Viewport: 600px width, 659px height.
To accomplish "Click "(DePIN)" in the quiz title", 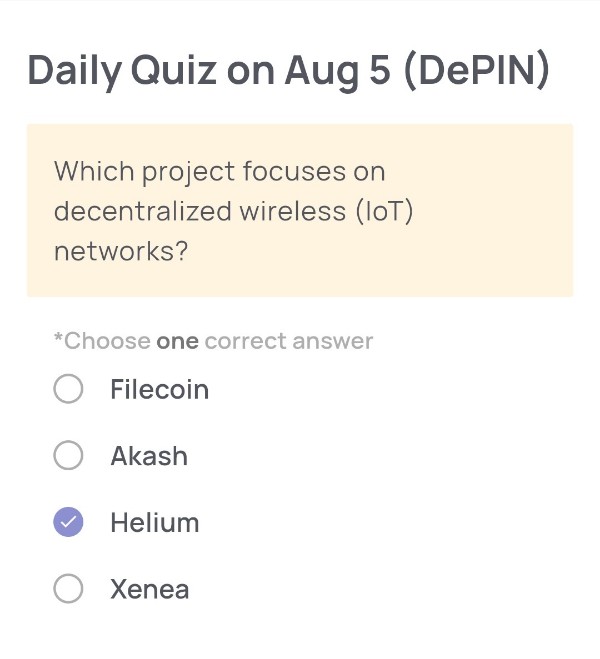I will [x=476, y=70].
